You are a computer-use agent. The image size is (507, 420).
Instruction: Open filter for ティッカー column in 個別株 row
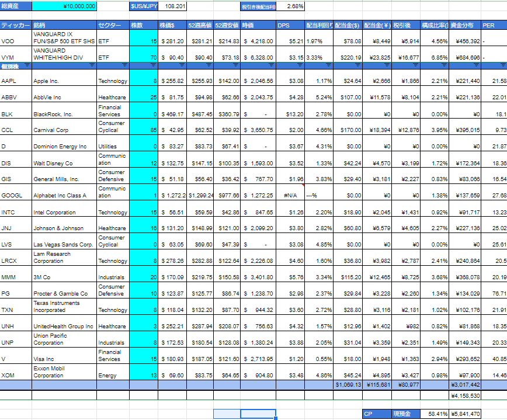[27, 65]
